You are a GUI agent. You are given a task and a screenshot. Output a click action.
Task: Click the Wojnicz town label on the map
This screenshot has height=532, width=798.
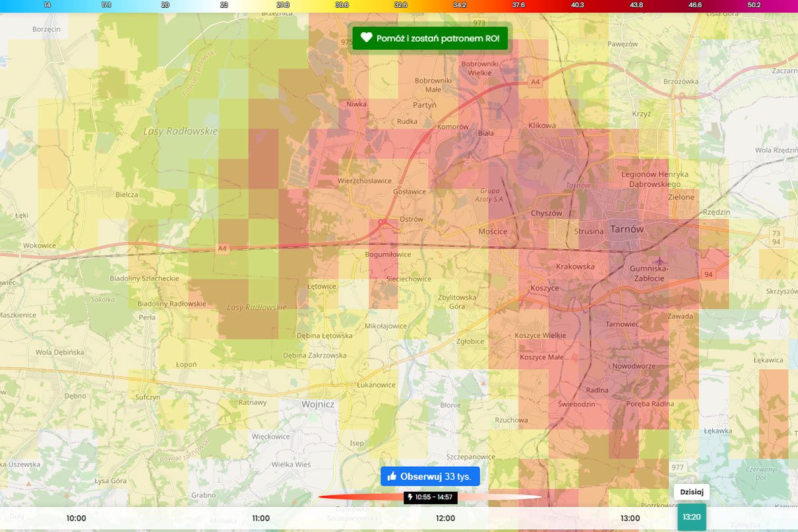coord(318,404)
